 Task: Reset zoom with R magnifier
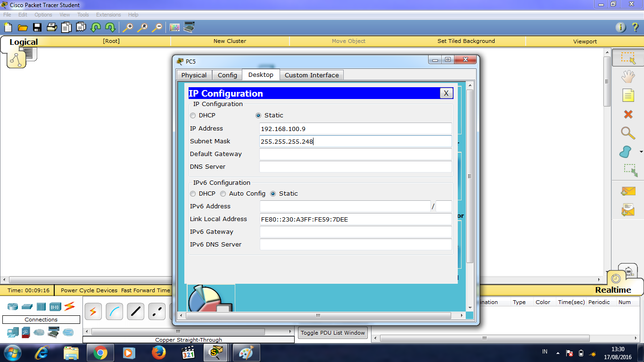(142, 27)
